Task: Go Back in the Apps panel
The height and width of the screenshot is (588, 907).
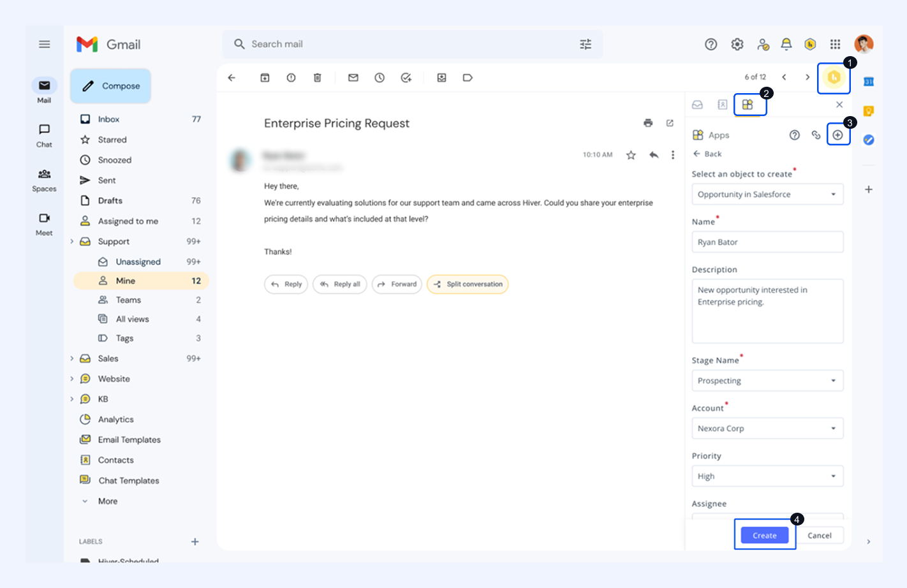Action: coord(707,154)
